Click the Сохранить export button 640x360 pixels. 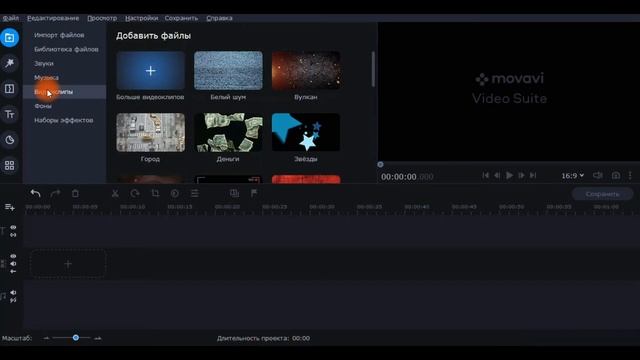(x=602, y=194)
